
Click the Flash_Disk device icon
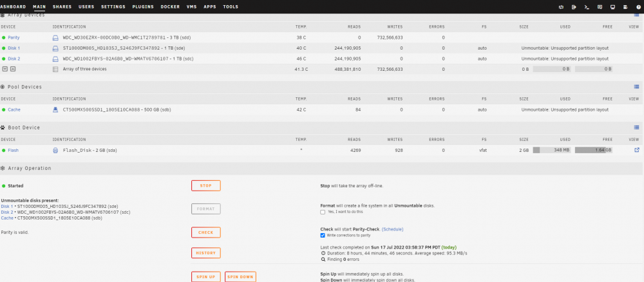[x=55, y=151]
